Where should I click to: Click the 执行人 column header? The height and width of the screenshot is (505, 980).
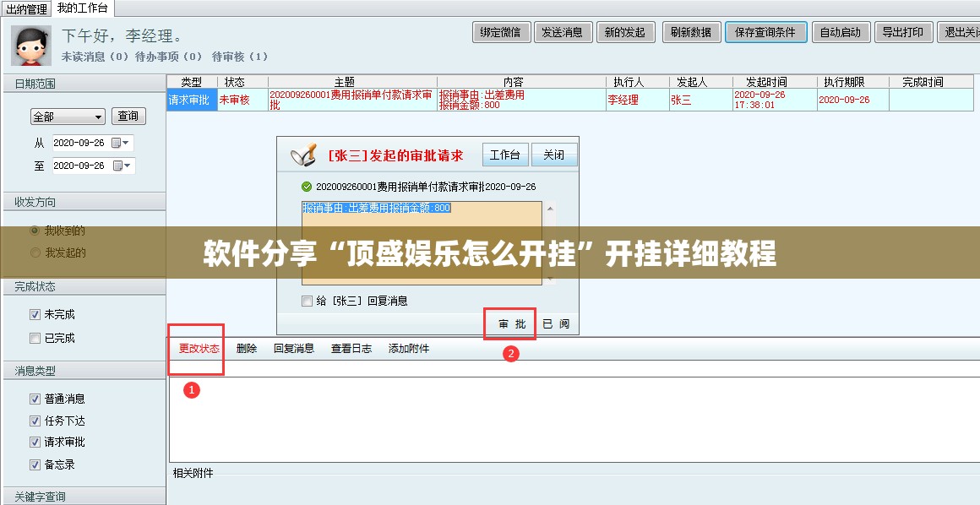point(638,82)
